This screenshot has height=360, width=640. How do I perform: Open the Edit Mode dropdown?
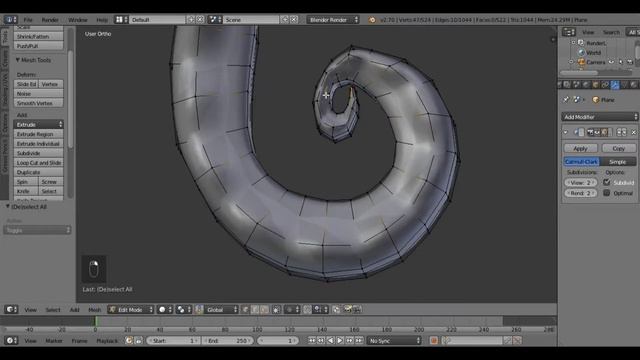click(x=131, y=309)
